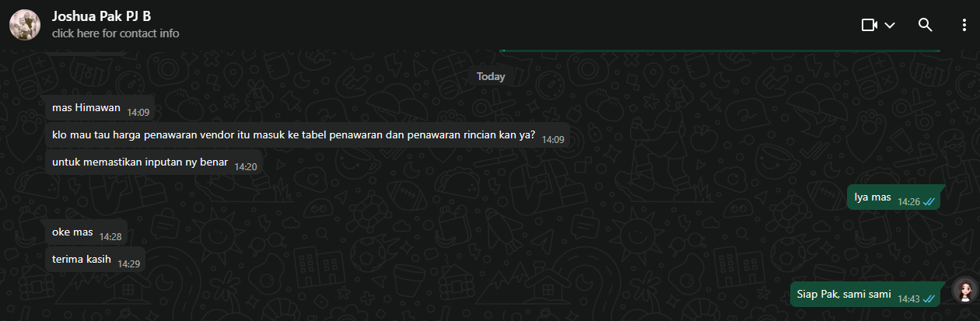Click the contact name Joshua Pak PJ B
Viewport: 980px width, 321px height.
coord(101,16)
